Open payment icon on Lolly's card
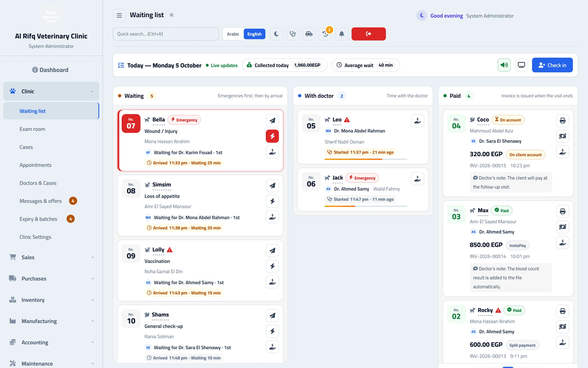 pos(272,282)
